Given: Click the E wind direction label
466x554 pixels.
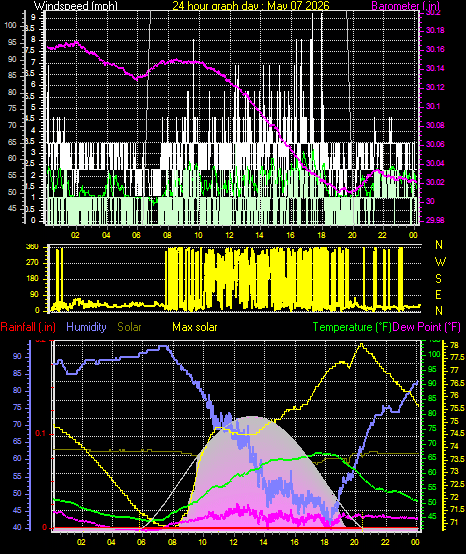Looking at the screenshot, I should pos(438,295).
